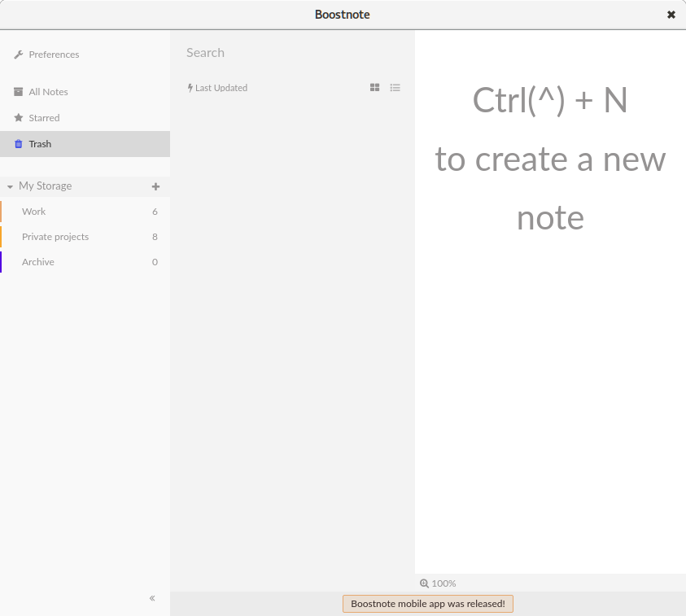The image size is (686, 616).
Task: Click the salmon color bar of Work
Action: point(1,212)
